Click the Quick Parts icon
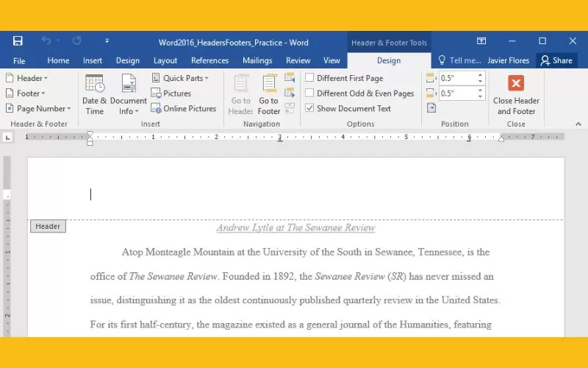588x368 pixels. point(156,78)
